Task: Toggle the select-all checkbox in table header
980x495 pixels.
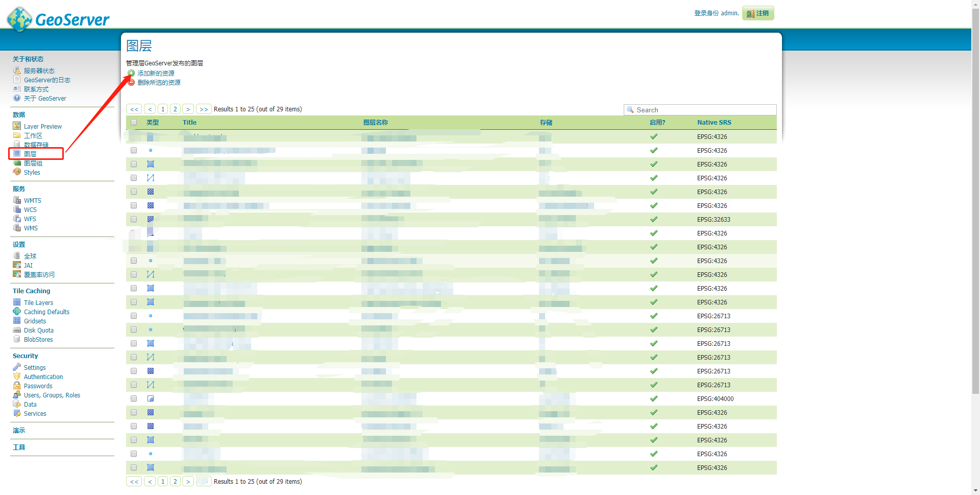Action: (134, 122)
